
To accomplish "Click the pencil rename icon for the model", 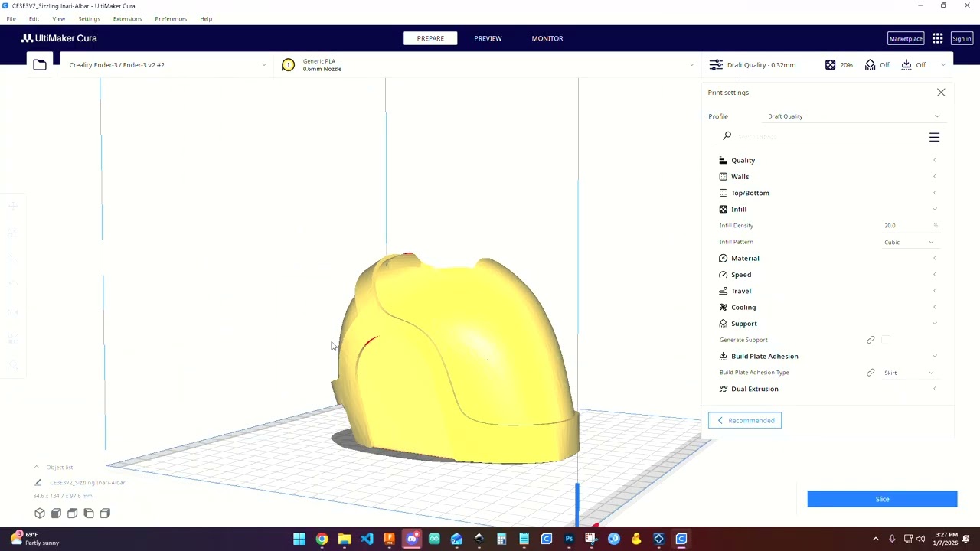I will point(38,482).
